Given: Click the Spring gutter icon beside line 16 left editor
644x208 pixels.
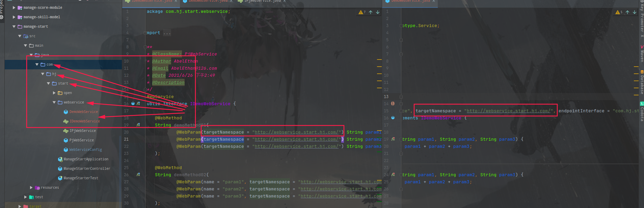Looking at the screenshot, I should tap(138, 103).
